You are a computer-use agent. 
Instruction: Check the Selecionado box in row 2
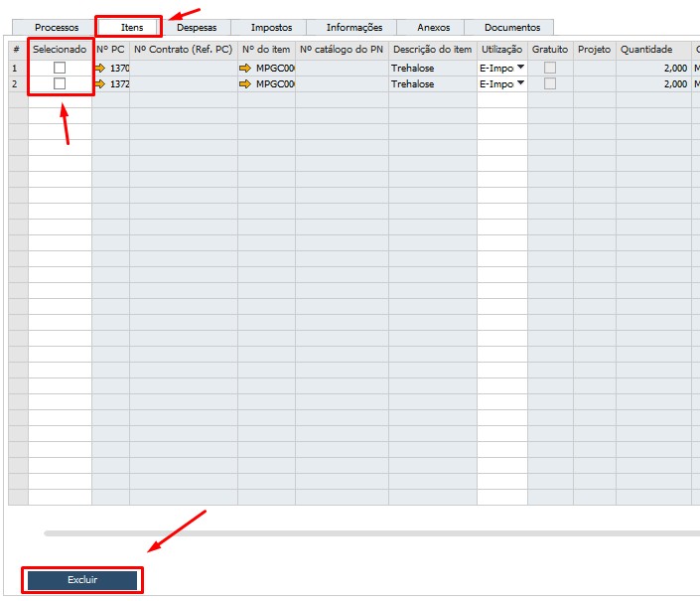[60, 84]
